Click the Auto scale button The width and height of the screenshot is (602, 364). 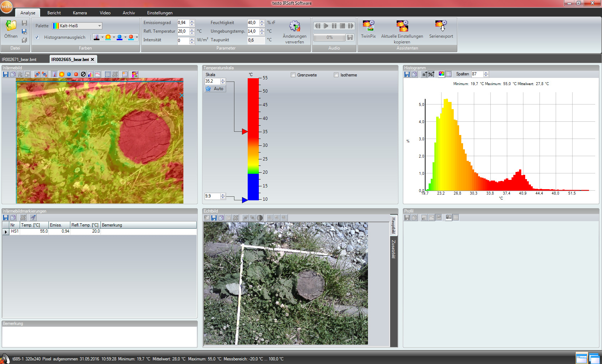coord(215,89)
